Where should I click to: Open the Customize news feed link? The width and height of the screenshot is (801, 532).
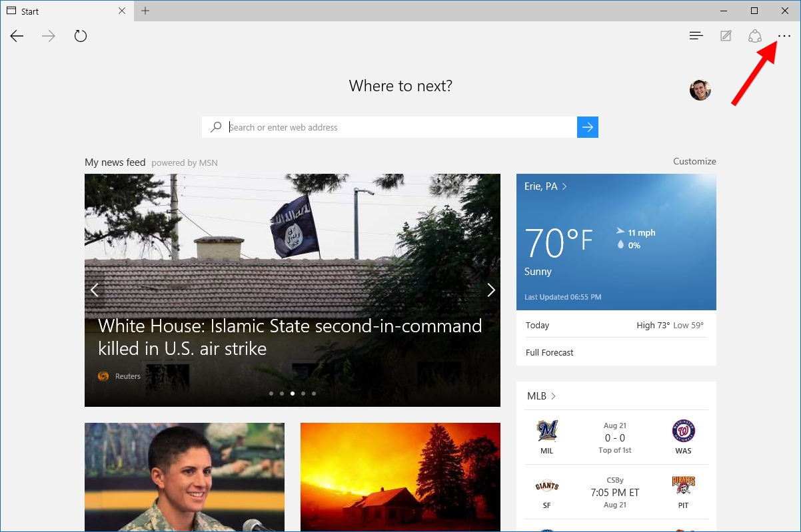694,161
